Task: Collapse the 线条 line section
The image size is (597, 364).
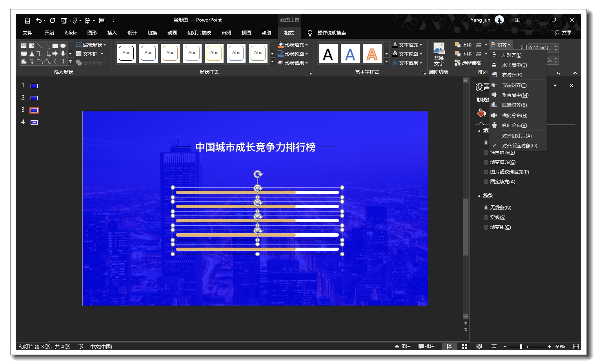Action: tap(479, 196)
